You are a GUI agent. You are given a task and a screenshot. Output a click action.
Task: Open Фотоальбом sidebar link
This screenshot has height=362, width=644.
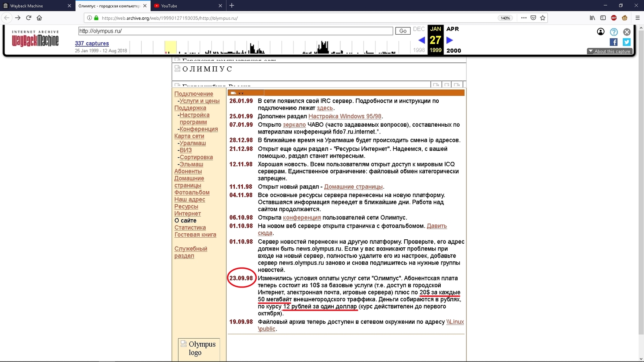[192, 192]
